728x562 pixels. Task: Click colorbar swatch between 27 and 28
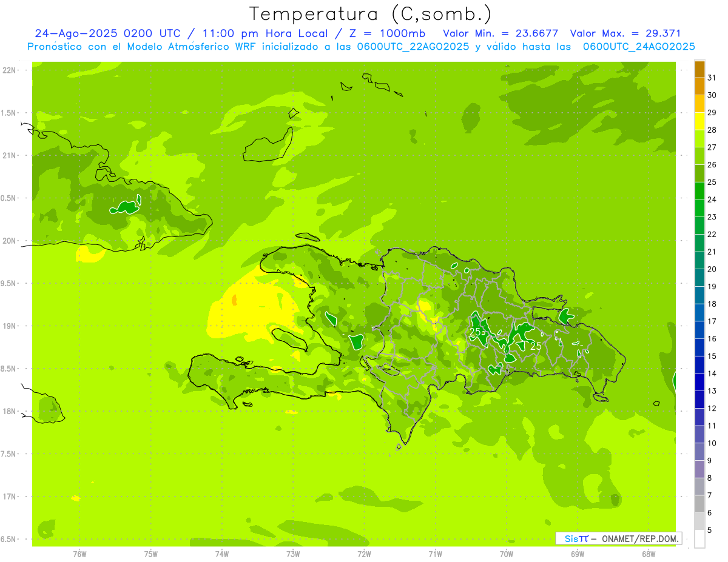[x=699, y=139]
